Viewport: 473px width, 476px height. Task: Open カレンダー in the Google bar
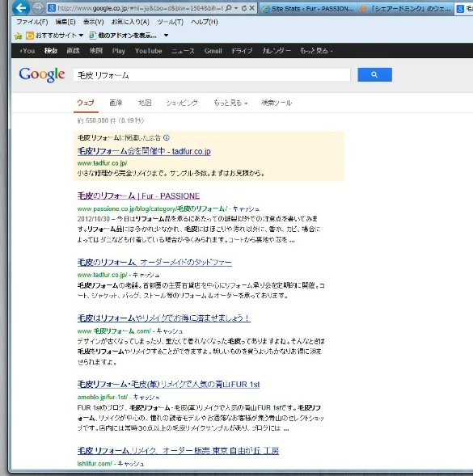point(277,51)
